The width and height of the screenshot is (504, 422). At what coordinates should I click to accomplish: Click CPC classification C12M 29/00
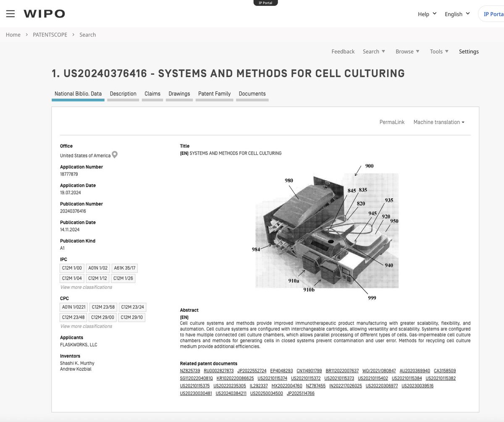click(x=102, y=317)
